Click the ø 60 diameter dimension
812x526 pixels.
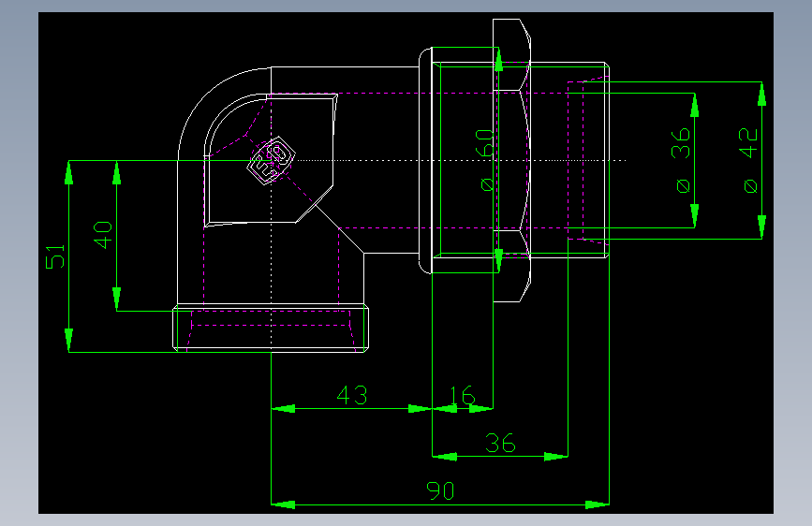tap(485, 160)
